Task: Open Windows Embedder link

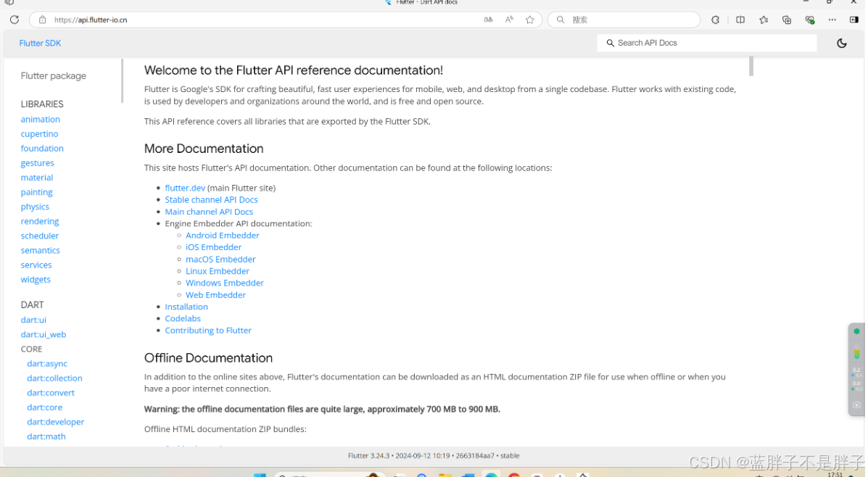Action: (225, 283)
